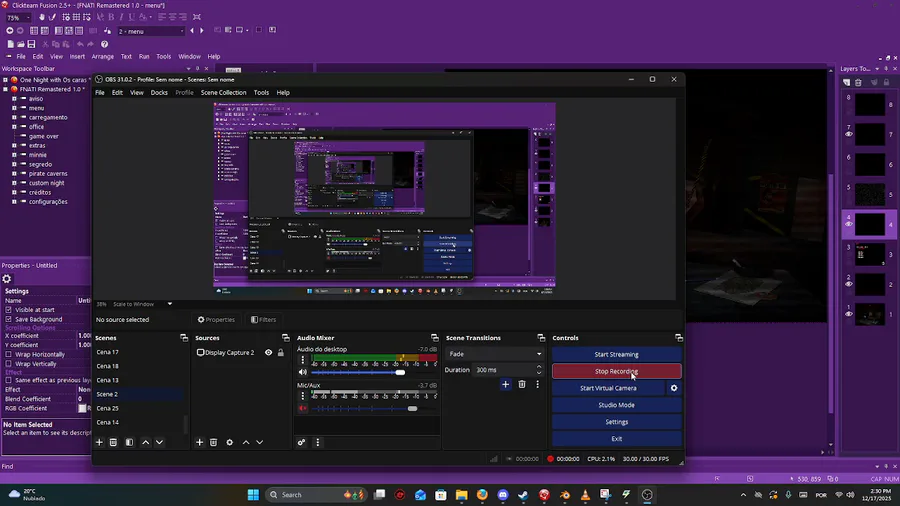Enable Wrap Vertically checkbox
Screen dimensions: 900x506
[8, 364]
